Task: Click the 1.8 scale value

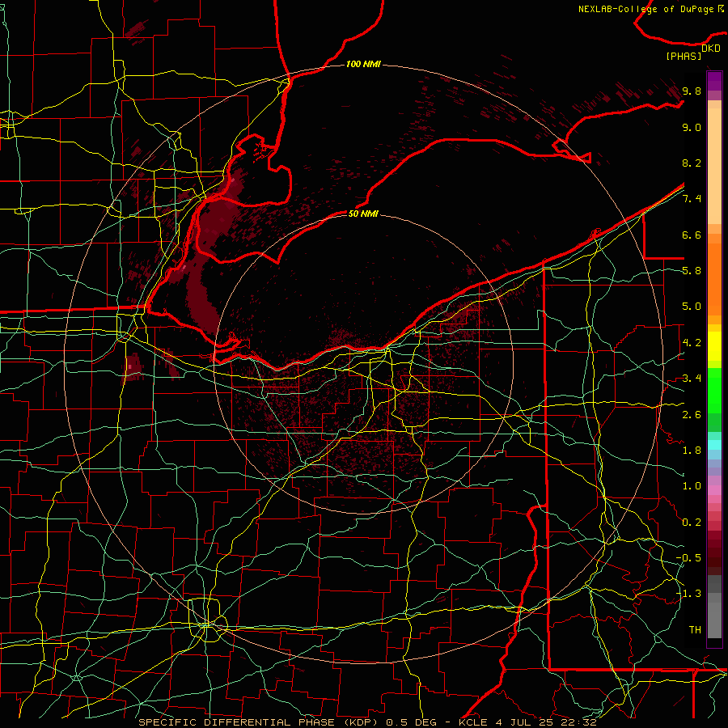Action: (692, 451)
